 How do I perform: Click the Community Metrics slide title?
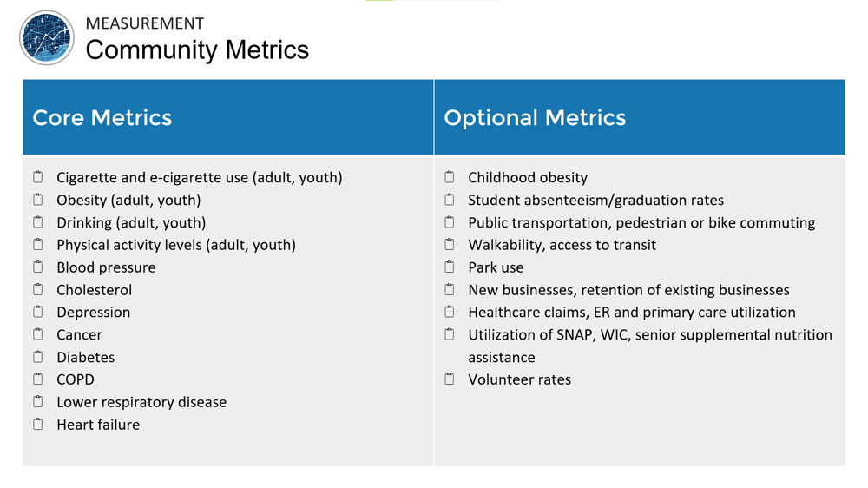click(197, 50)
